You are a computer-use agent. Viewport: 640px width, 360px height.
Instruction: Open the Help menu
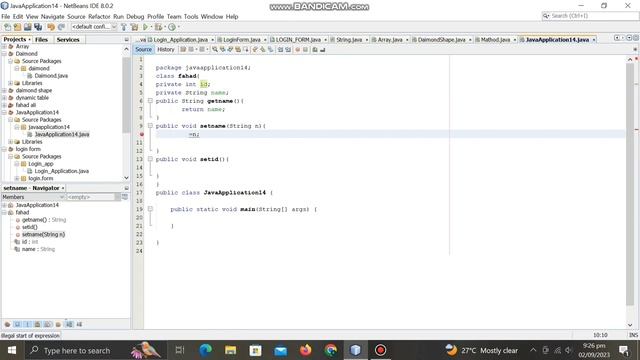coord(232,17)
